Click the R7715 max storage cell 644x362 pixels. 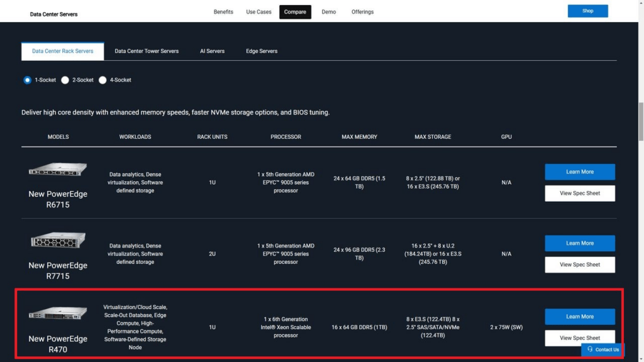(x=433, y=254)
